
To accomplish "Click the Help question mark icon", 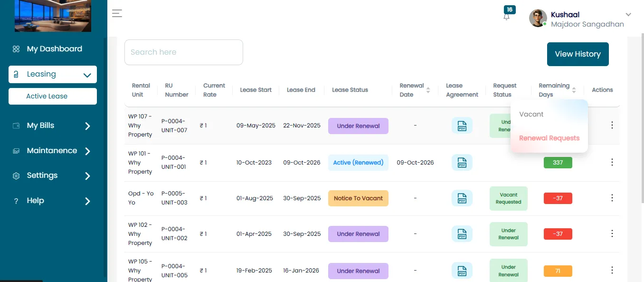I will point(16,201).
